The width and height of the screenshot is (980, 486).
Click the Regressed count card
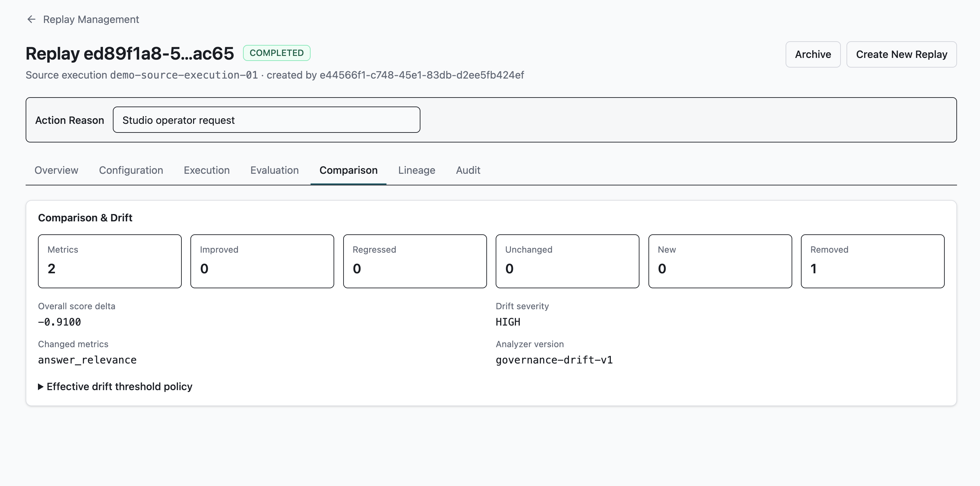click(x=415, y=261)
